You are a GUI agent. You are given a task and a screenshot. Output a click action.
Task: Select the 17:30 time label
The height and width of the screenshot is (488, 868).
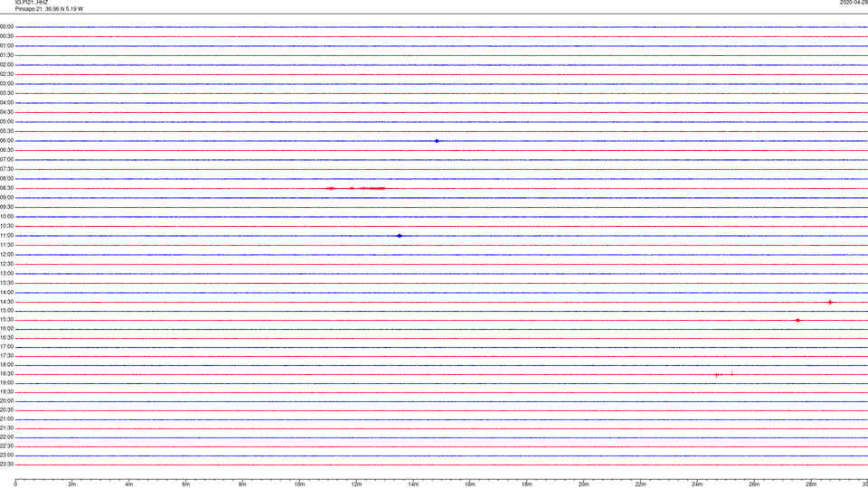click(6, 356)
